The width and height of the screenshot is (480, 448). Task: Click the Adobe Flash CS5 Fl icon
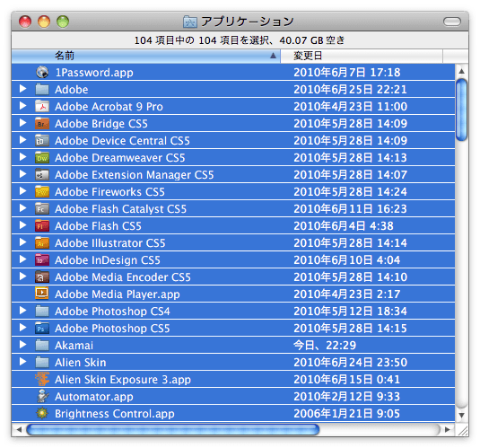click(42, 226)
